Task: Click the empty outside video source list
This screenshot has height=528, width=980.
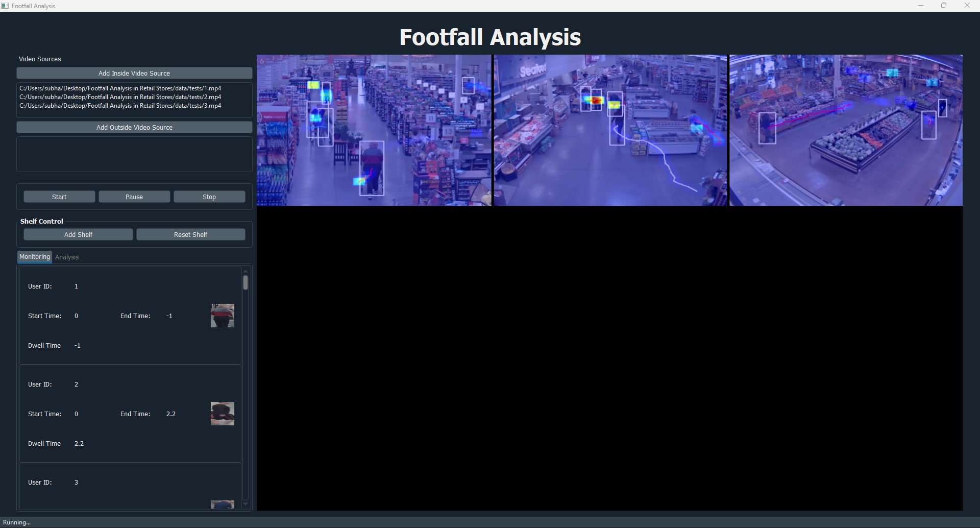Action: (x=134, y=154)
